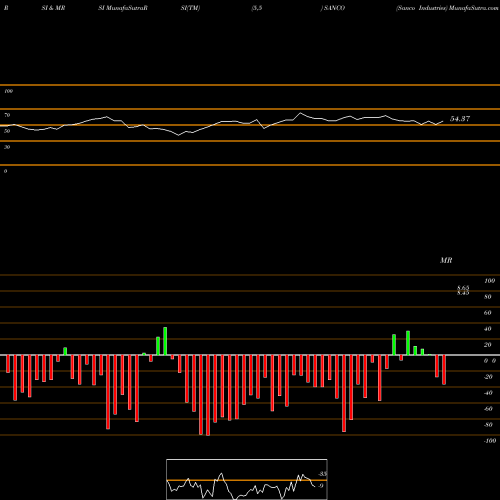Screen dimensions: 500x500
Task: Click the 35 label in mini chart
Action: point(322,474)
